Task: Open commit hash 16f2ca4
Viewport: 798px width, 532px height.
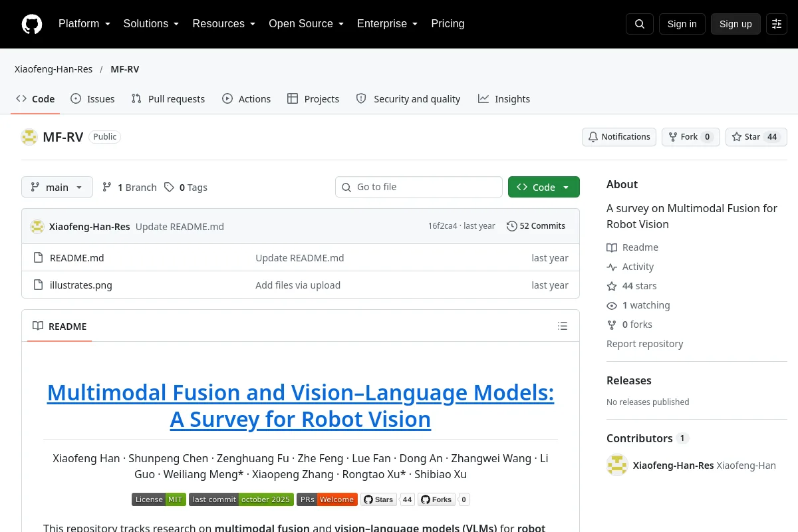Action: pos(443,226)
